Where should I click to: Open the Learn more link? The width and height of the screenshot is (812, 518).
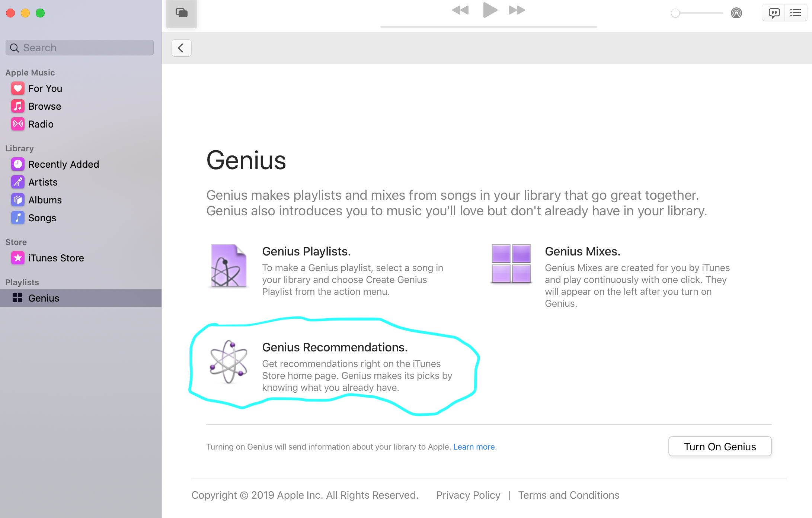[x=474, y=447]
